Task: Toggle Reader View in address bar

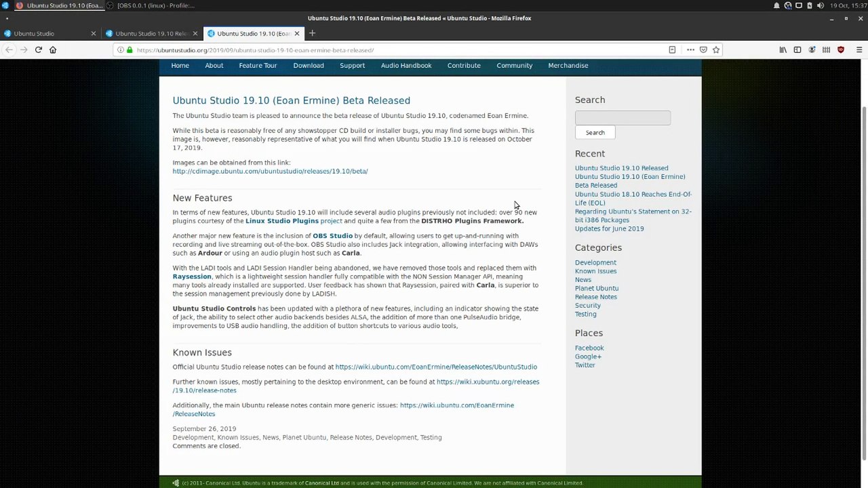Action: pyautogui.click(x=672, y=49)
